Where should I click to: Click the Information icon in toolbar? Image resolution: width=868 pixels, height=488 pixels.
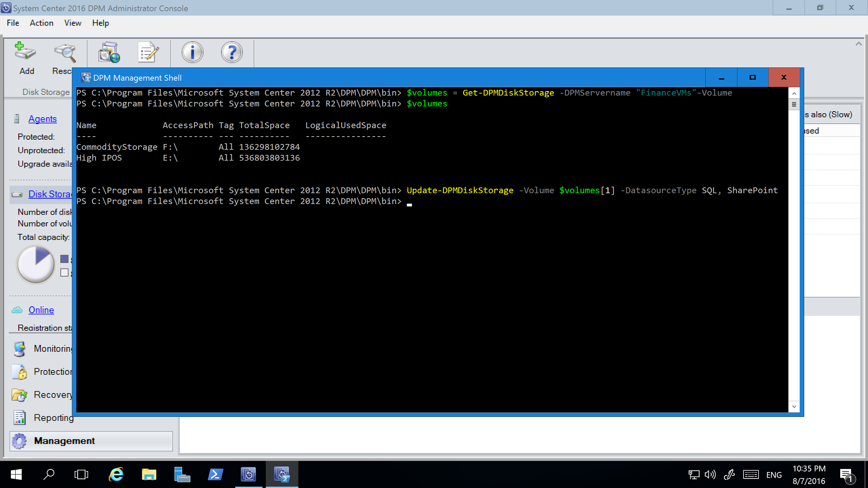coord(192,52)
